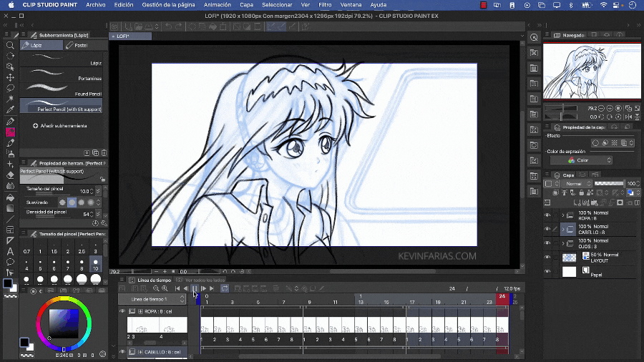Toggle CABELLO track visibility in timeline
Viewport: 644px width, 362px height.
[122, 352]
